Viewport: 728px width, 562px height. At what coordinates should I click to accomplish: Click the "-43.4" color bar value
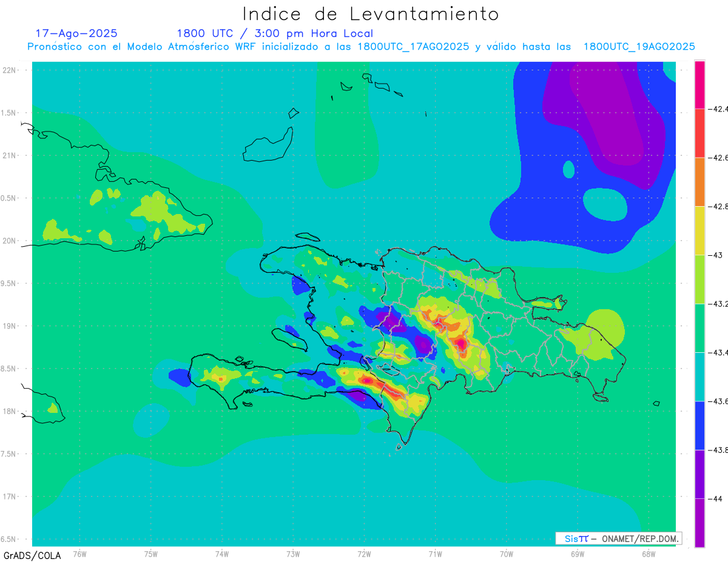coord(718,352)
